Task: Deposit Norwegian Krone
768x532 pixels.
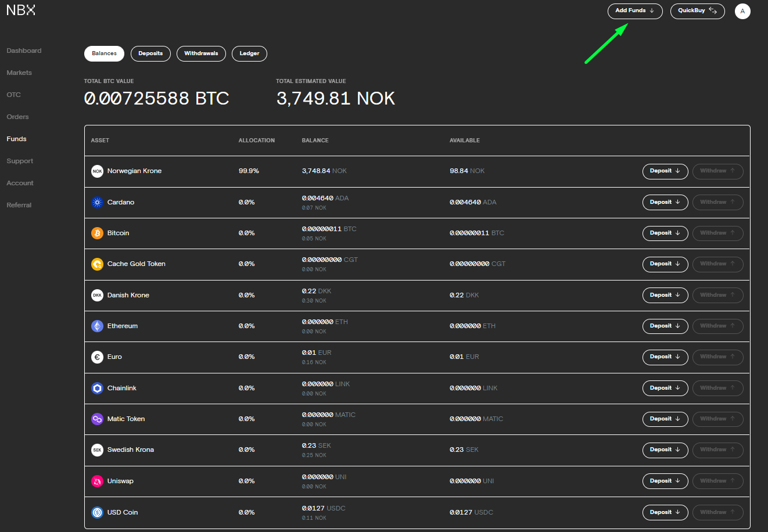Action: (x=665, y=171)
